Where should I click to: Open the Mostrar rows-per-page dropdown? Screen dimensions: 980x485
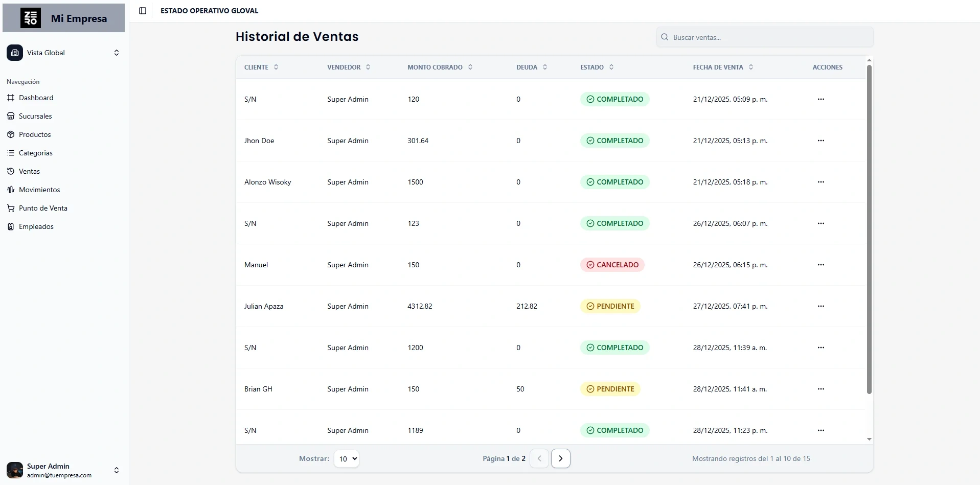[x=346, y=458]
